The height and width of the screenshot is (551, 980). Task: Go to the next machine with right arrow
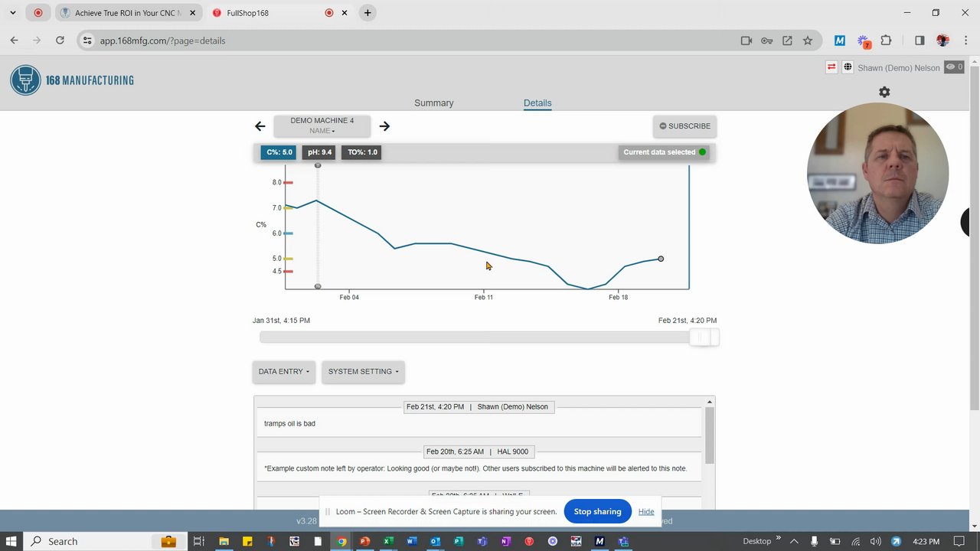384,126
